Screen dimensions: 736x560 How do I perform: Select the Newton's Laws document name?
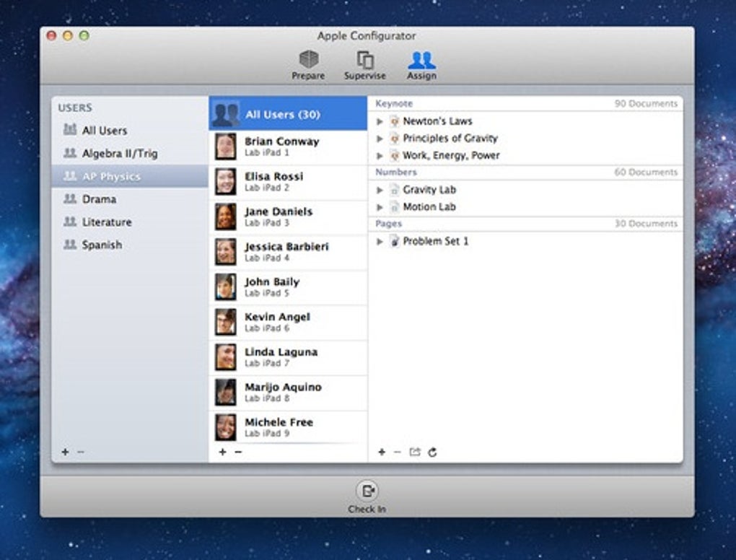(x=437, y=121)
